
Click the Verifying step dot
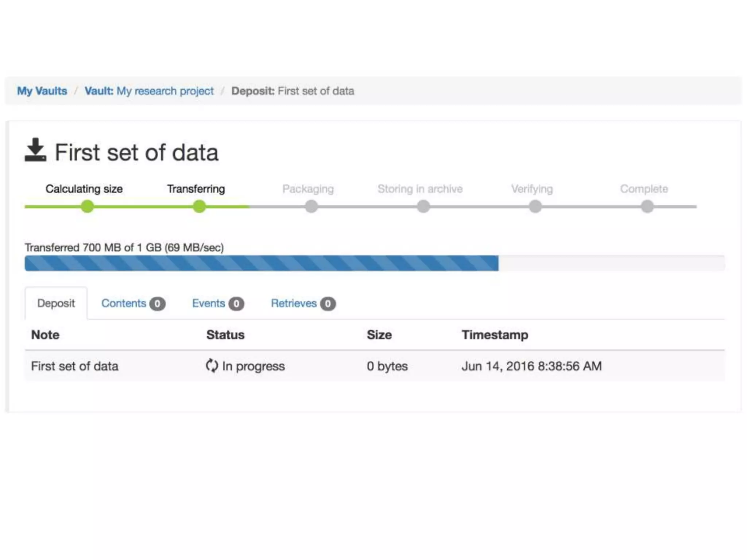tap(535, 207)
